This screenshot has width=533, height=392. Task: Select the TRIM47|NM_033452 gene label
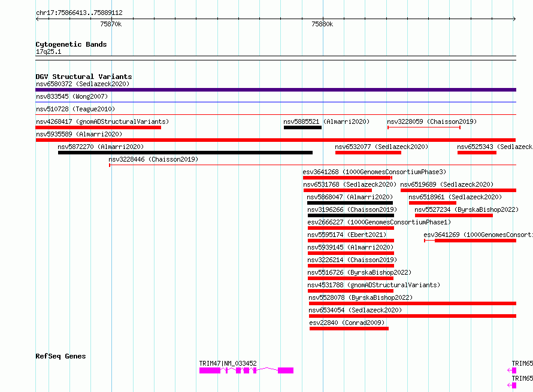tap(228, 363)
